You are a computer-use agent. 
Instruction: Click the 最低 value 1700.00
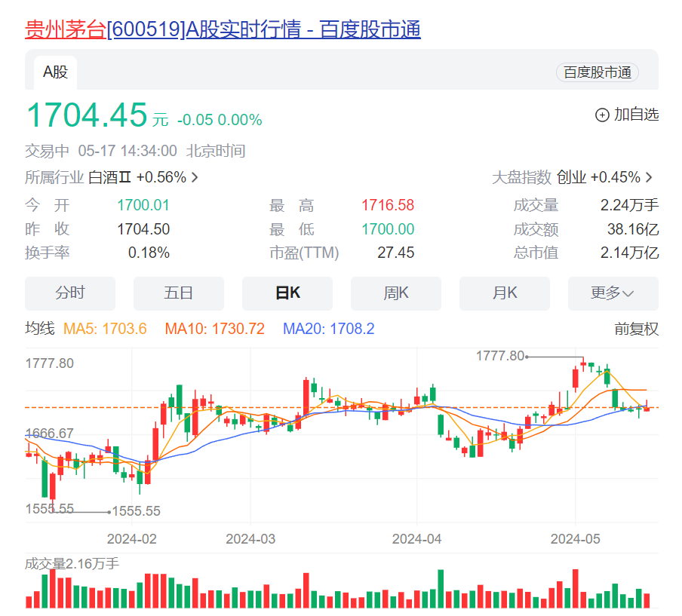(x=388, y=229)
